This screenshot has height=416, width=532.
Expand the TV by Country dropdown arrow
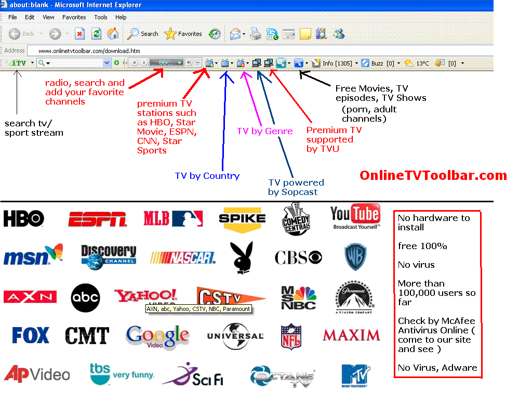click(x=232, y=63)
